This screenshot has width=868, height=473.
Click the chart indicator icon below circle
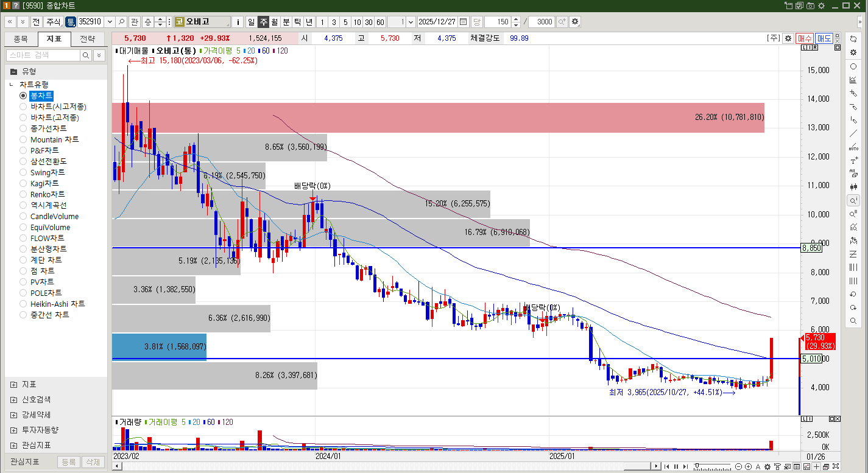[853, 80]
